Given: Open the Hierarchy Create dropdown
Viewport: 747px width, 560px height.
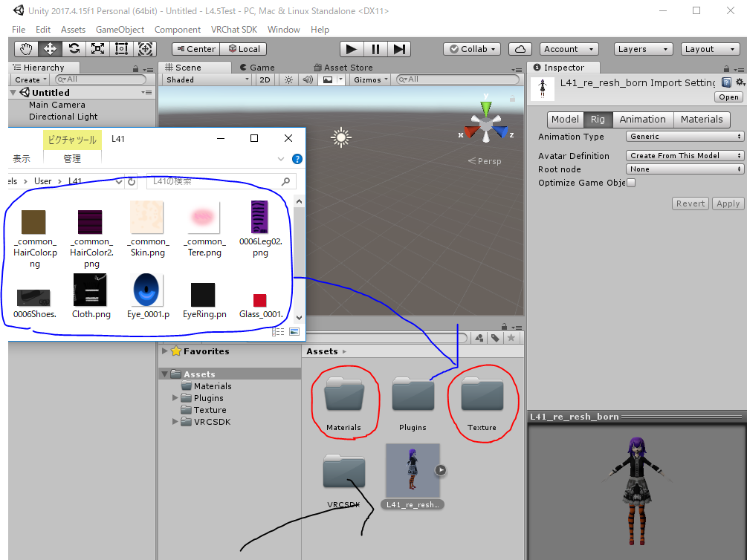Looking at the screenshot, I should coord(30,79).
